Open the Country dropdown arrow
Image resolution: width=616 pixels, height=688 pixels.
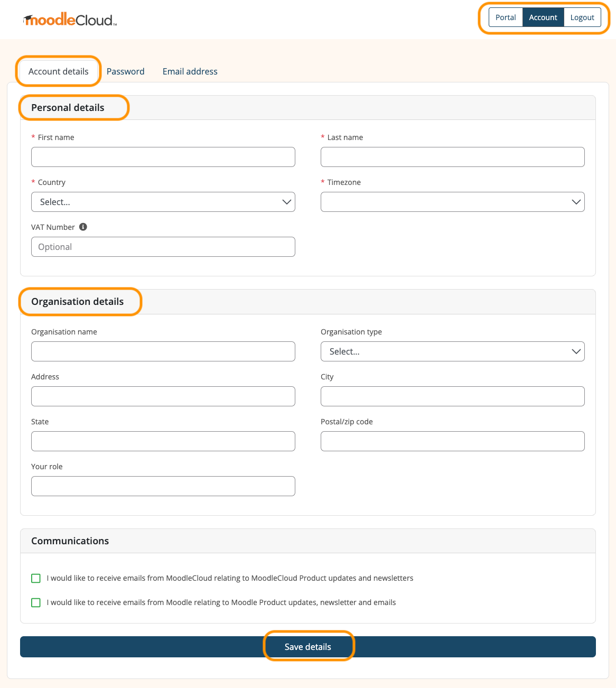click(286, 202)
